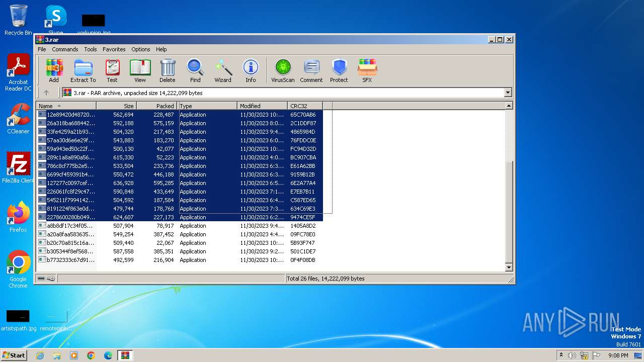Click the Extract To toolbar icon

[83, 70]
